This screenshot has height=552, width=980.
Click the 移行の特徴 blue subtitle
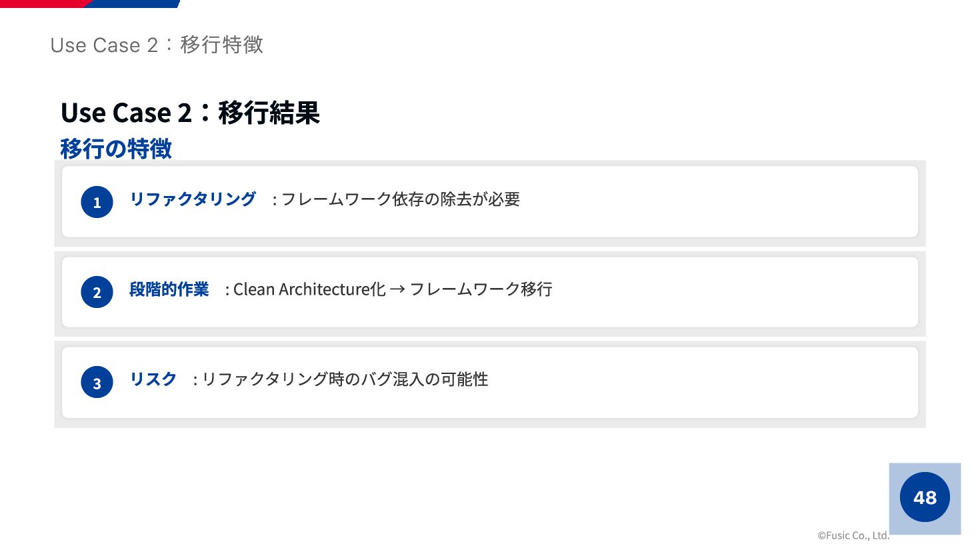(x=116, y=148)
